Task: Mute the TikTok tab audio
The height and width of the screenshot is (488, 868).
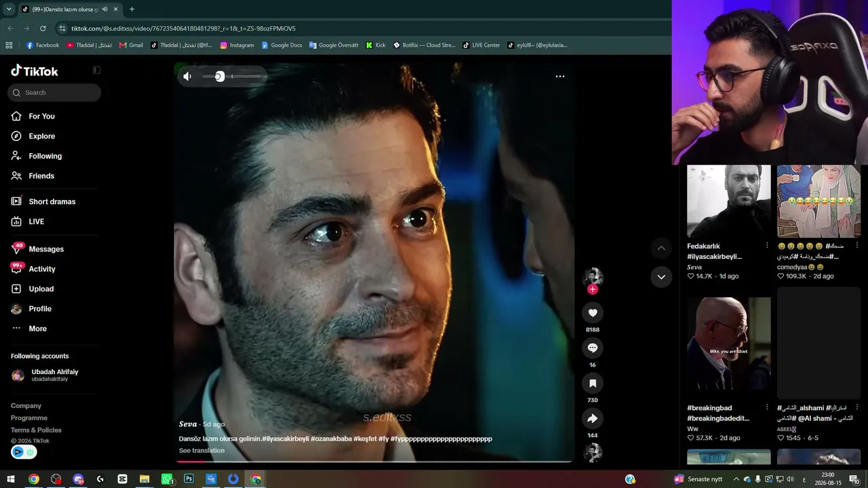Action: (104, 9)
